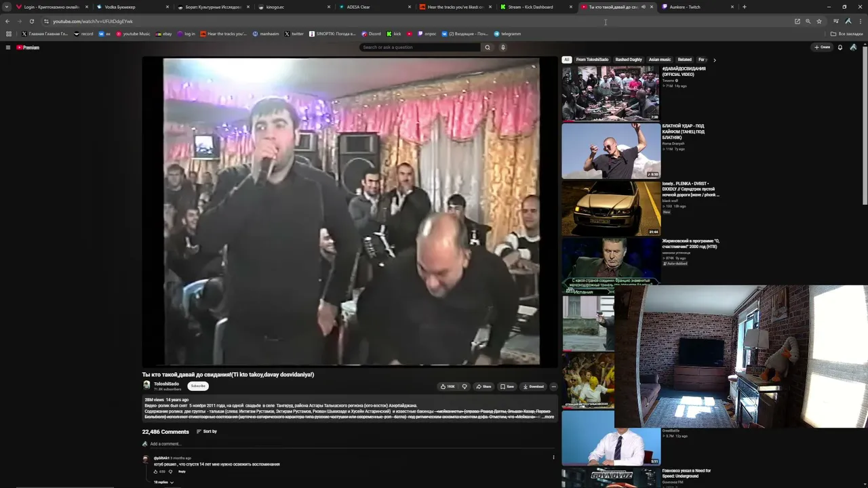
Task: Open the kick bookmark
Action: (394, 34)
